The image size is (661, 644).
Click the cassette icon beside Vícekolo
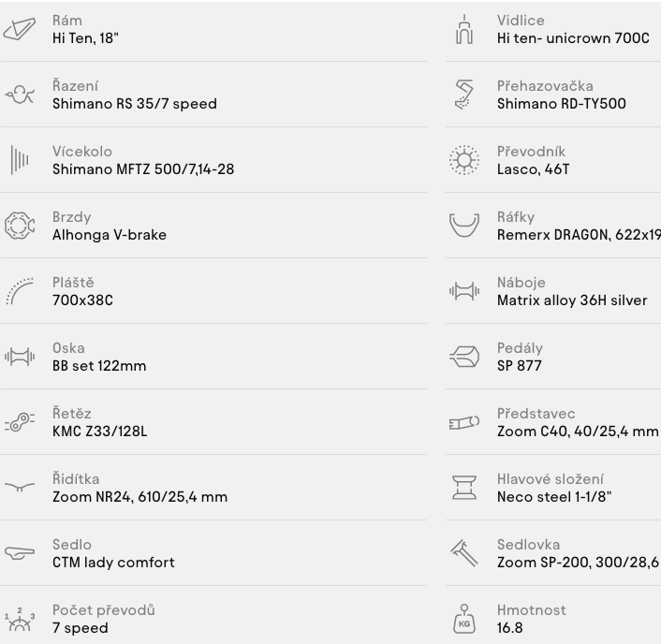tap(20, 160)
